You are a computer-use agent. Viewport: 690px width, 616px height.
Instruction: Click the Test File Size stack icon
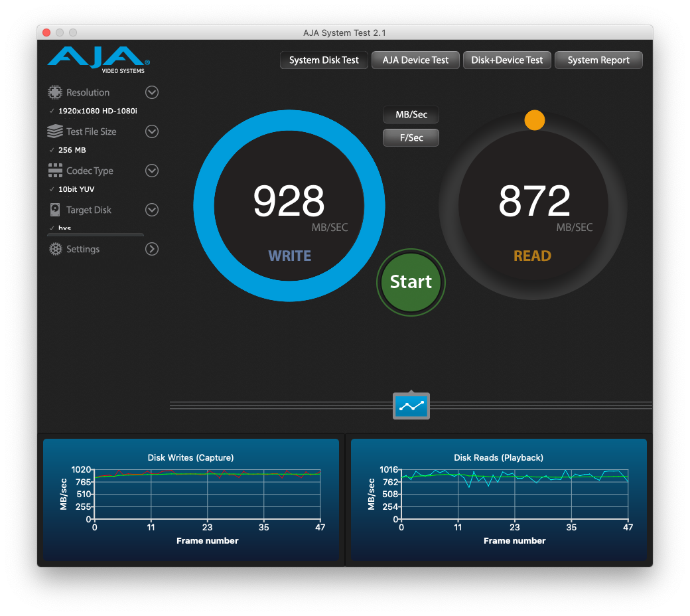pyautogui.click(x=55, y=131)
